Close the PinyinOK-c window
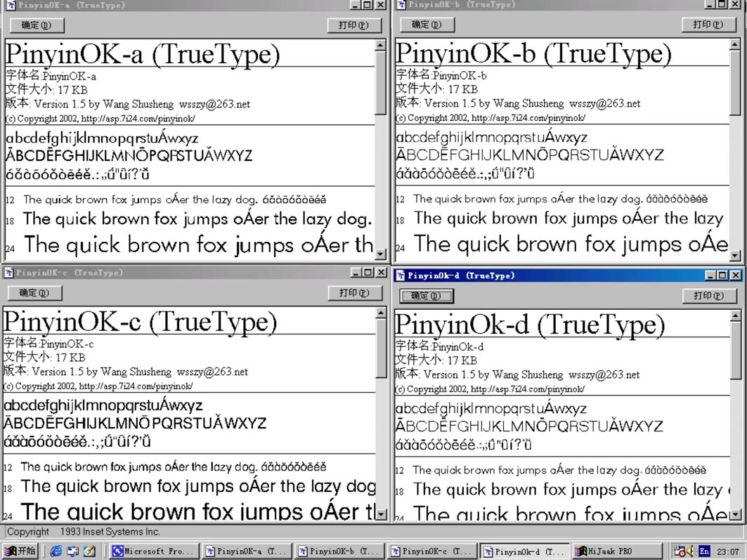The height and width of the screenshot is (560, 747). [x=381, y=273]
